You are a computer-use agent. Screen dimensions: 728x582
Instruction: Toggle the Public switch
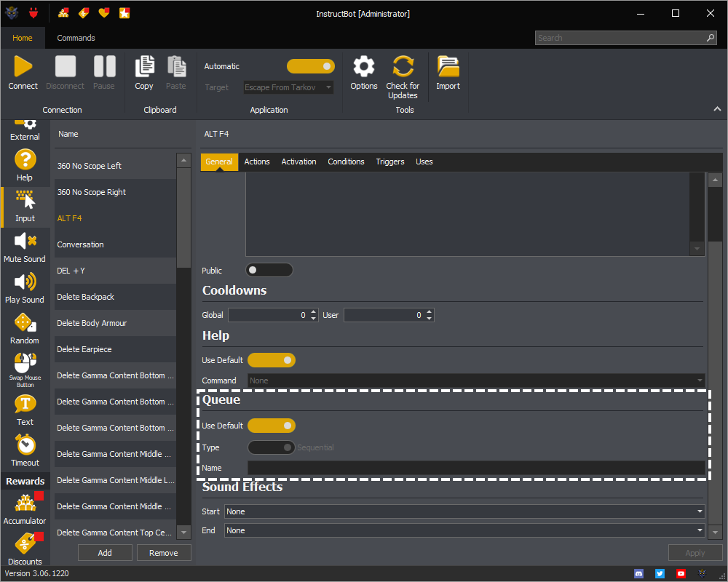coord(269,270)
